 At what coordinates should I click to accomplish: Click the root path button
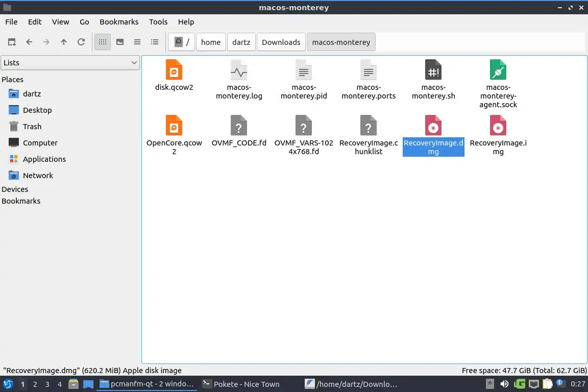tap(182, 42)
